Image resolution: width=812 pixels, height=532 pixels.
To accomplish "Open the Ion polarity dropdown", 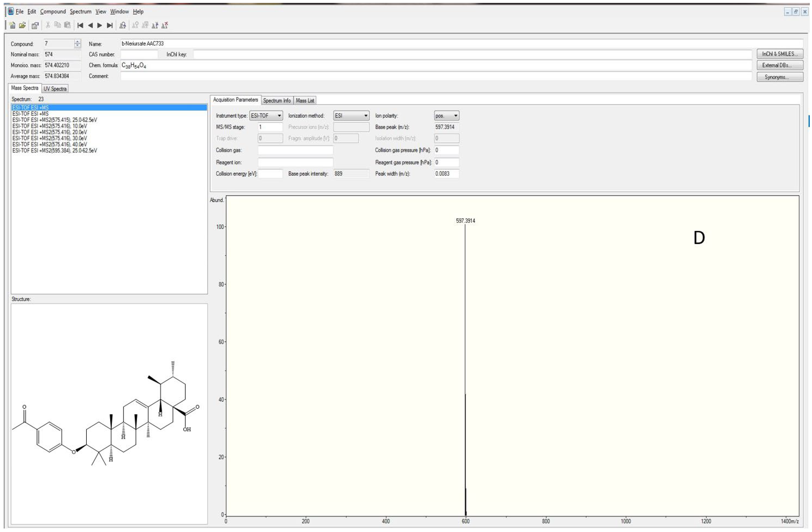I will click(455, 116).
